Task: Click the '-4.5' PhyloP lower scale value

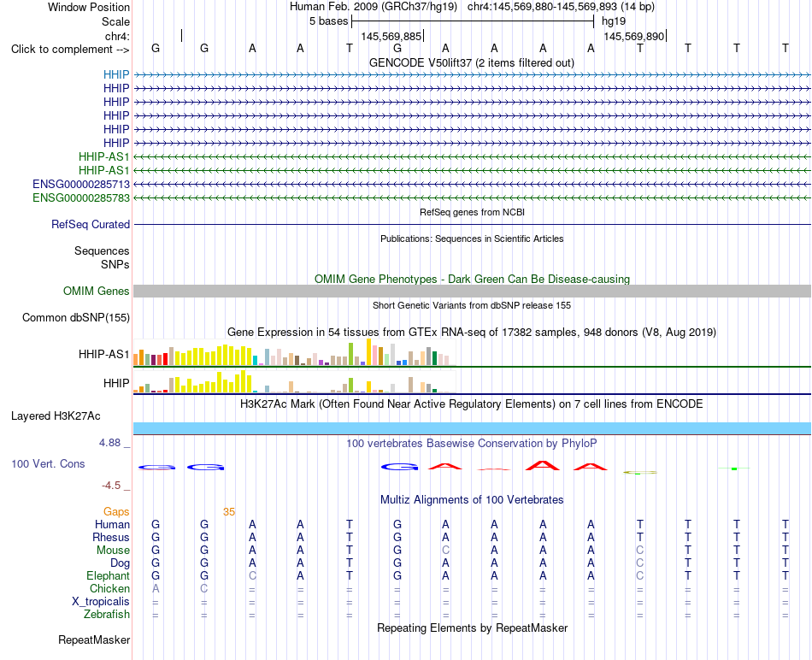Action: pos(111,486)
